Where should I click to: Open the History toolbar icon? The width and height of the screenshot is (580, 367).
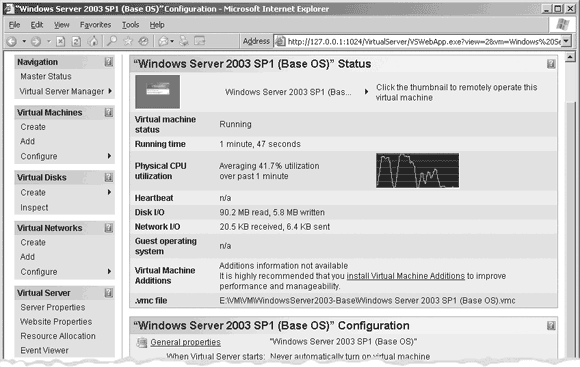point(144,41)
